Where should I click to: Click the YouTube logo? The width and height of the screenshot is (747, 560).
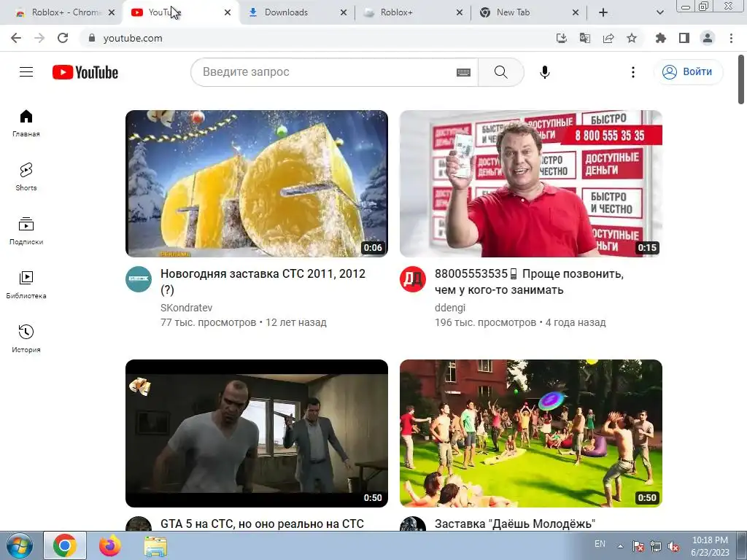(85, 72)
